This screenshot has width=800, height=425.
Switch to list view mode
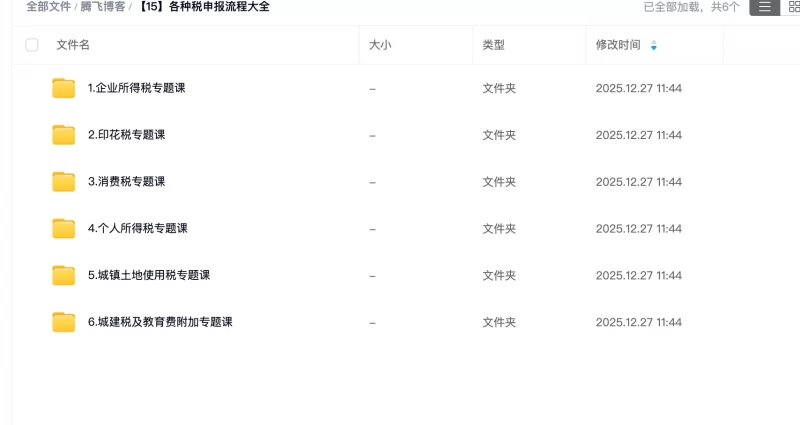click(764, 7)
